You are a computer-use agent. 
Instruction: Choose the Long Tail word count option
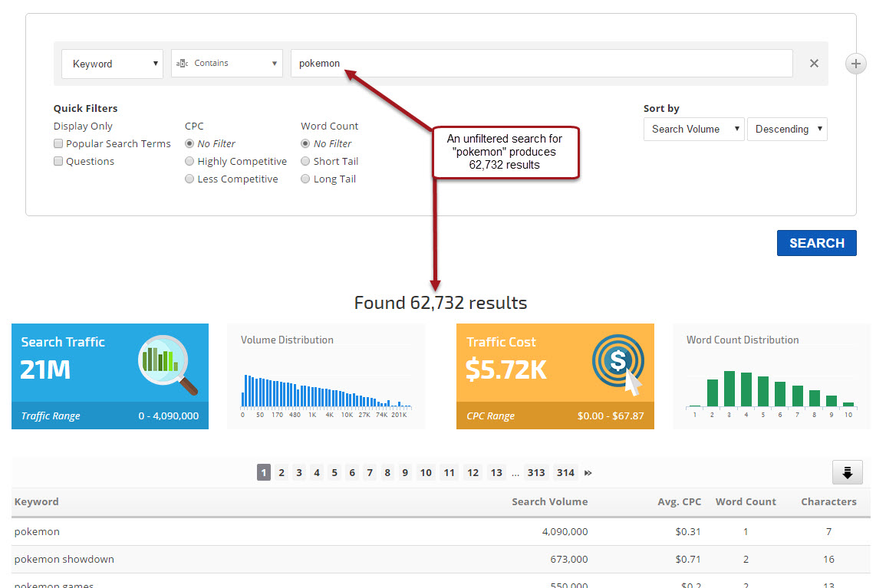(305, 179)
